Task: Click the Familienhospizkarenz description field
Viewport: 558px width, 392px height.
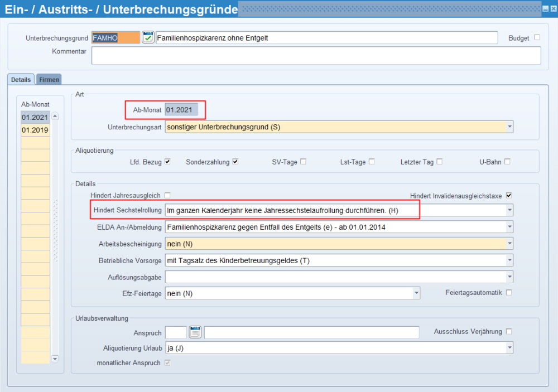Action: [x=326, y=38]
